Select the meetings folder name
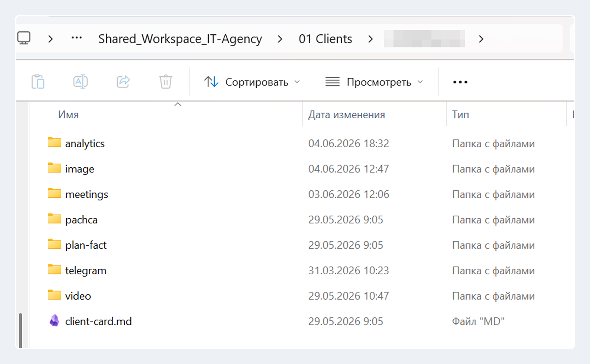590x364 pixels. 87,195
